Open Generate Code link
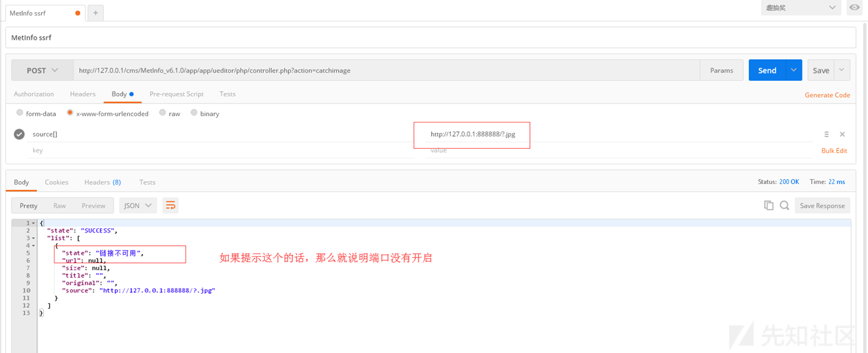 [x=827, y=95]
